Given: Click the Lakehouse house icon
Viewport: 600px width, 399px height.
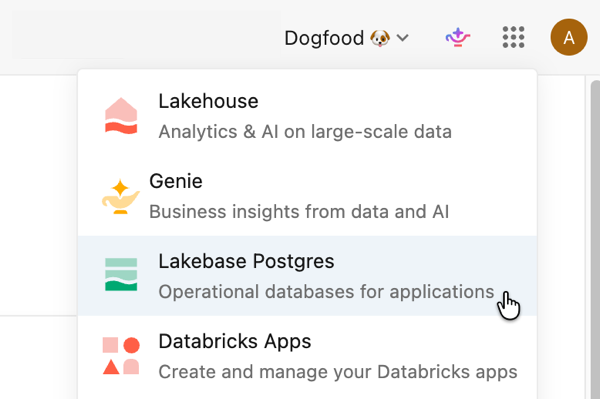Looking at the screenshot, I should coord(121,116).
